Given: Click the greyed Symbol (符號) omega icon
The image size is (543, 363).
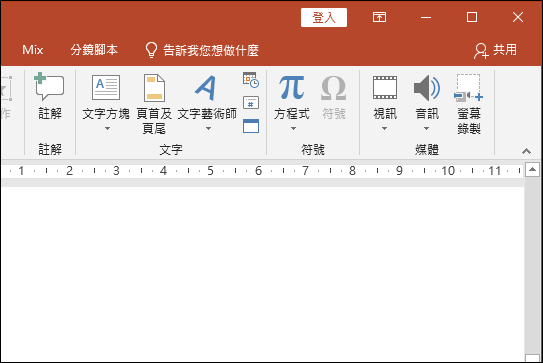Looking at the screenshot, I should (333, 88).
